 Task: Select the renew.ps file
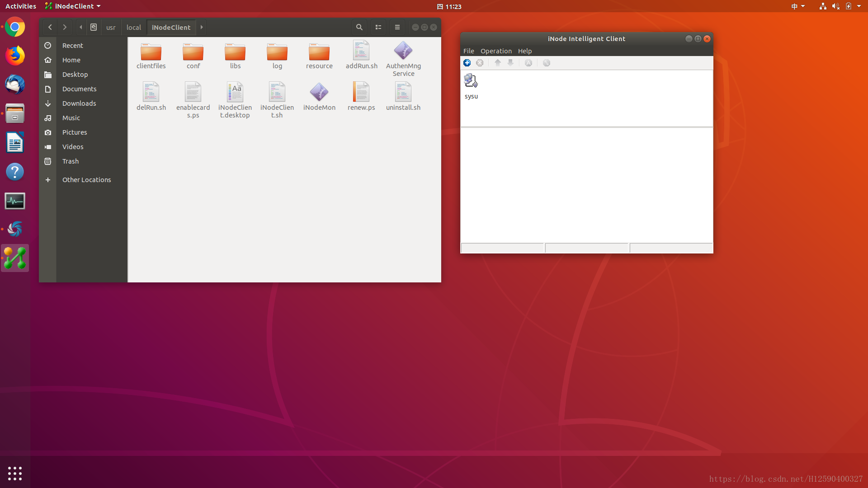(x=361, y=97)
